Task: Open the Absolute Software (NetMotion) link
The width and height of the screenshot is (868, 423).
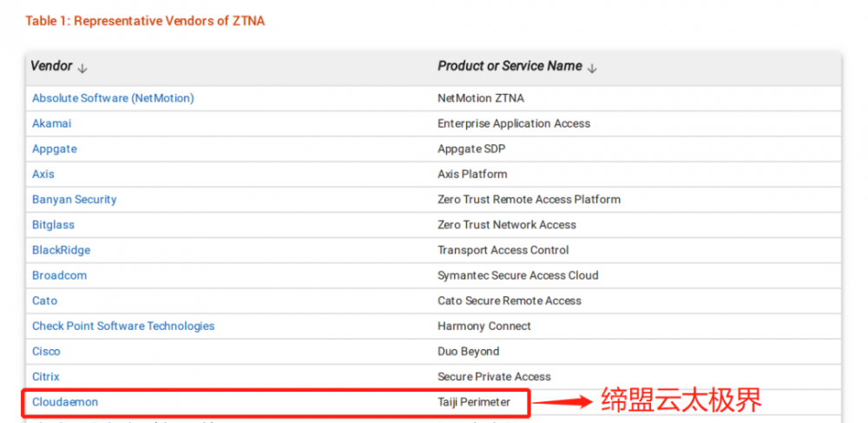Action: 113,98
